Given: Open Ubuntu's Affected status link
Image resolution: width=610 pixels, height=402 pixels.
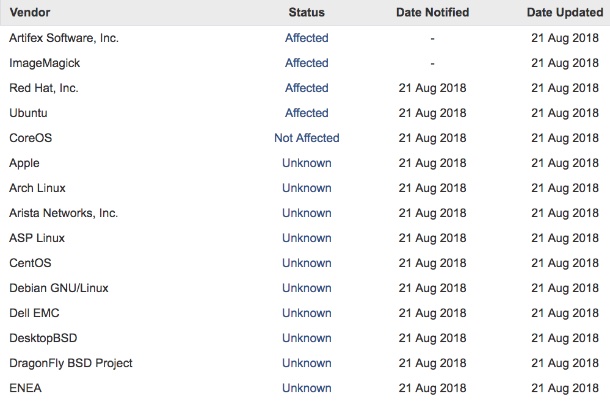Looking at the screenshot, I should pos(307,113).
